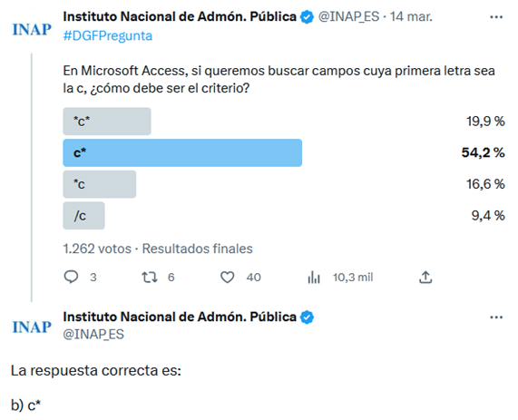Open the INAP avatar on the poll tweet
This screenshot has height=420, width=518.
pyautogui.click(x=32, y=29)
